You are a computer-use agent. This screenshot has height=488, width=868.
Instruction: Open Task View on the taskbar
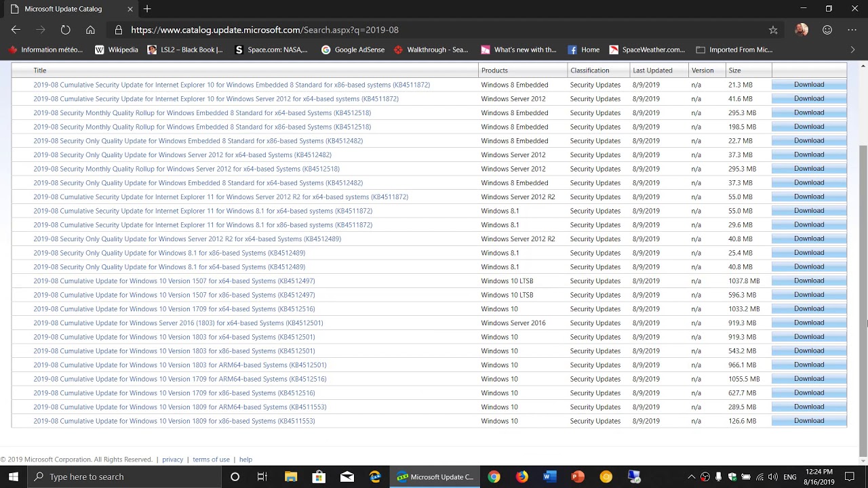click(x=262, y=476)
